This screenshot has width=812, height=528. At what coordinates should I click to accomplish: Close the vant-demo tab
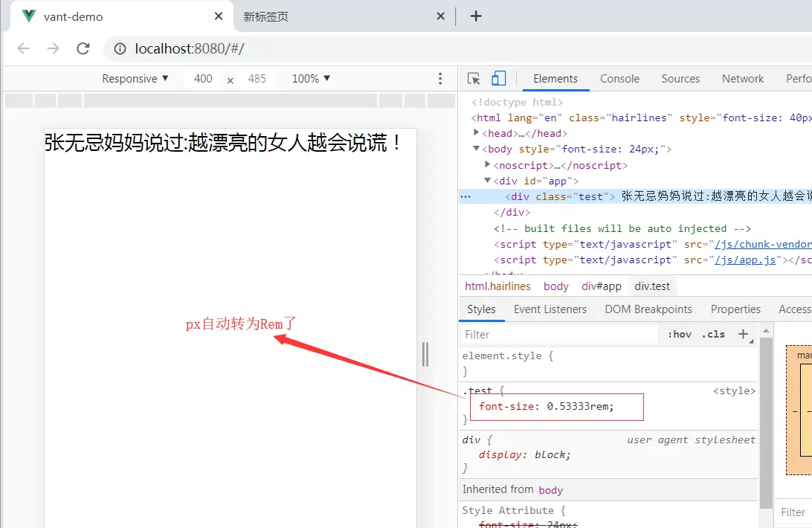[219, 16]
